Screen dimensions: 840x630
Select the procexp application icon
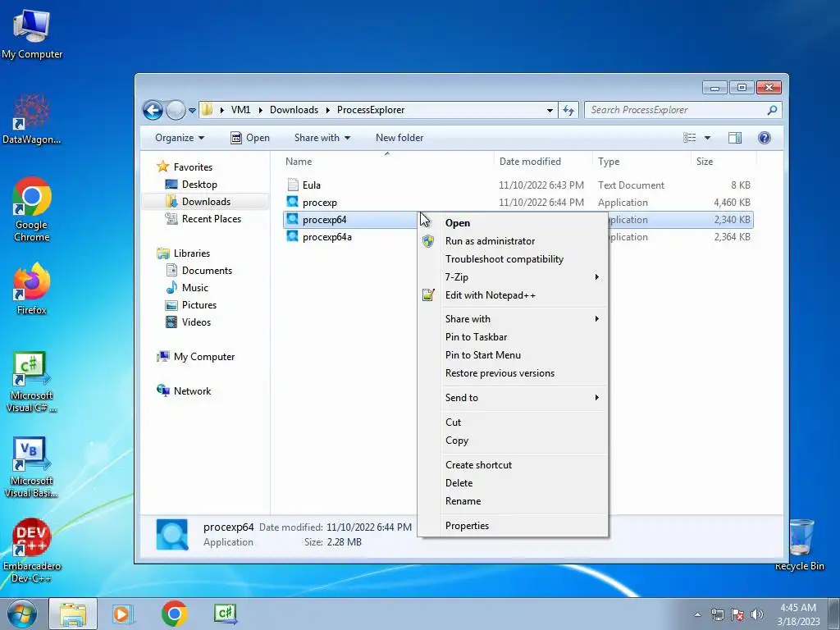tap(293, 202)
